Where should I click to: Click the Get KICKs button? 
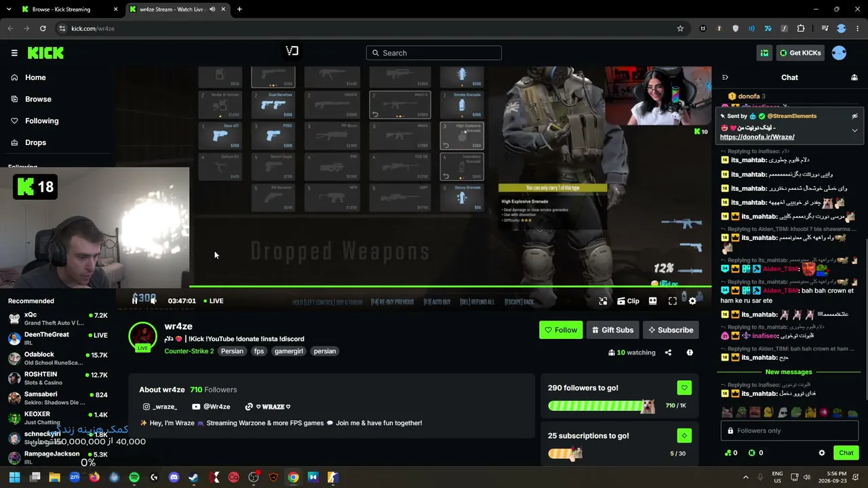click(800, 53)
